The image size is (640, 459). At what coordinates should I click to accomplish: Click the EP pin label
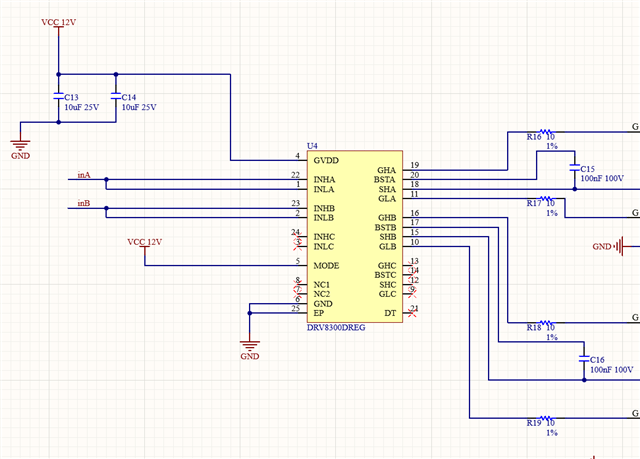[319, 313]
